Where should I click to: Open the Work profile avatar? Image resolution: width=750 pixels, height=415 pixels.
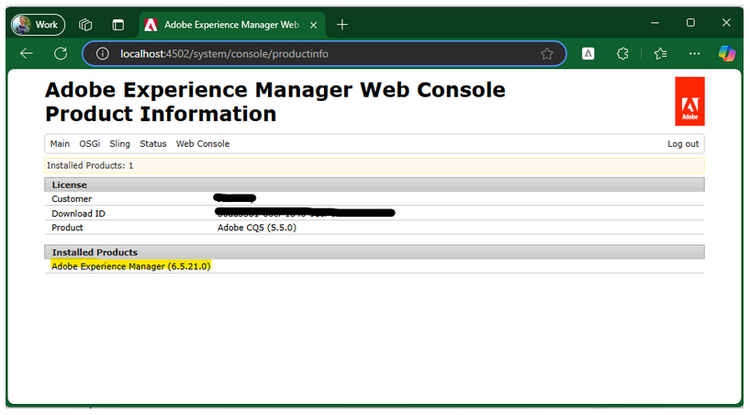38,24
